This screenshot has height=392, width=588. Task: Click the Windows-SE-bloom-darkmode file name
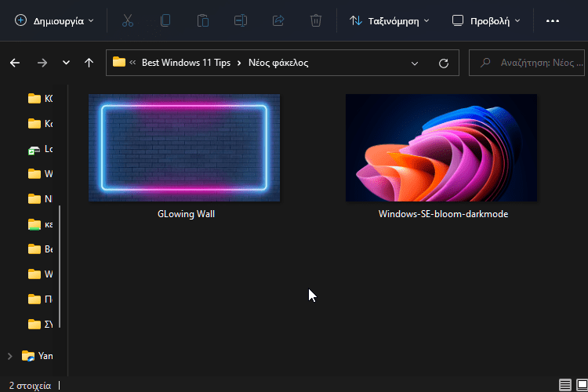(443, 214)
